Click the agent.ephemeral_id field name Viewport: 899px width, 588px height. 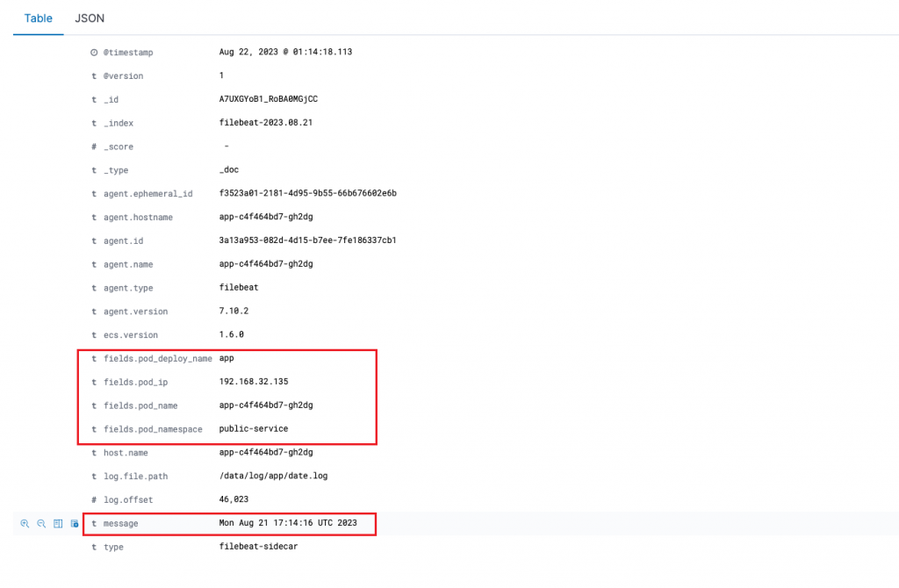click(x=147, y=194)
